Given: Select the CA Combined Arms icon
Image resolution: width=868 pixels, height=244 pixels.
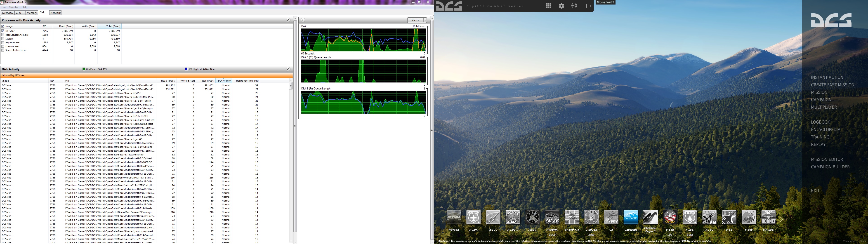Looking at the screenshot, I should click(611, 217).
